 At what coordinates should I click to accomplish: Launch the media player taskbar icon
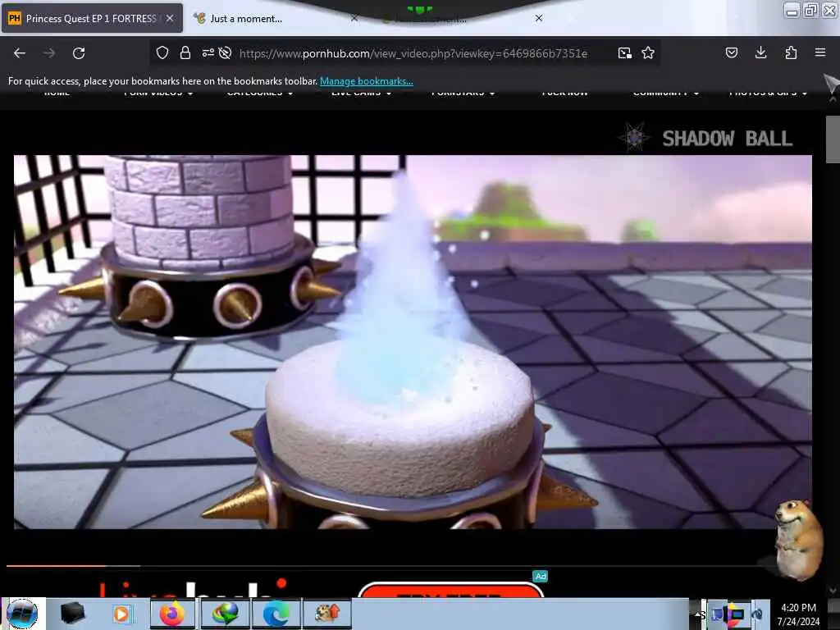pyautogui.click(x=121, y=614)
